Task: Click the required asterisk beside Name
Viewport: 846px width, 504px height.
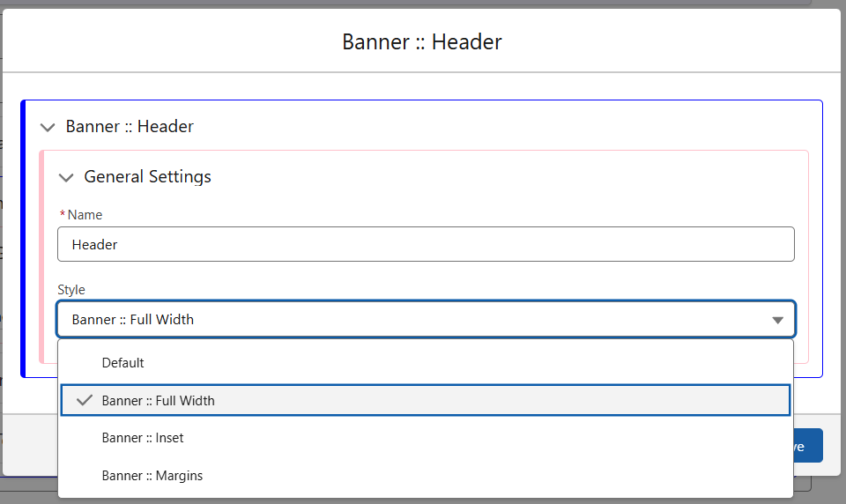Action: [x=62, y=214]
